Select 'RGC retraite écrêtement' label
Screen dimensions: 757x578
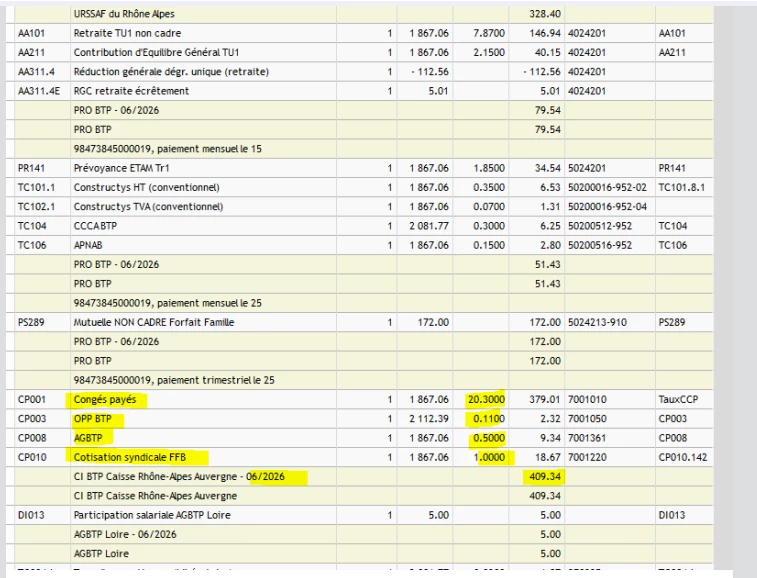point(131,91)
